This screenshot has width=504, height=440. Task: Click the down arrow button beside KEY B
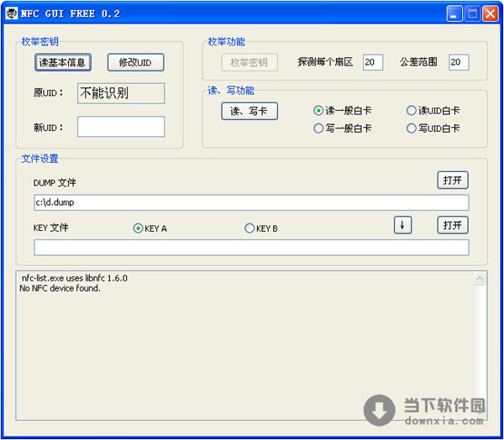pyautogui.click(x=403, y=225)
